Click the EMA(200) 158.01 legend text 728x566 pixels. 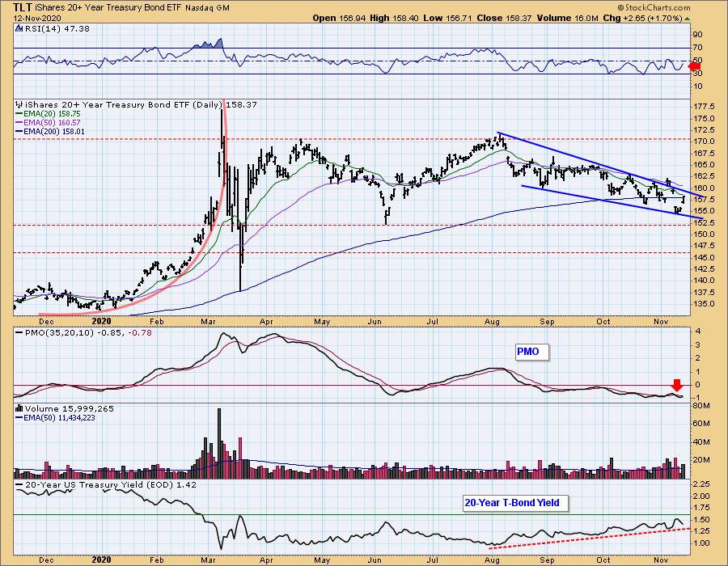54,131
